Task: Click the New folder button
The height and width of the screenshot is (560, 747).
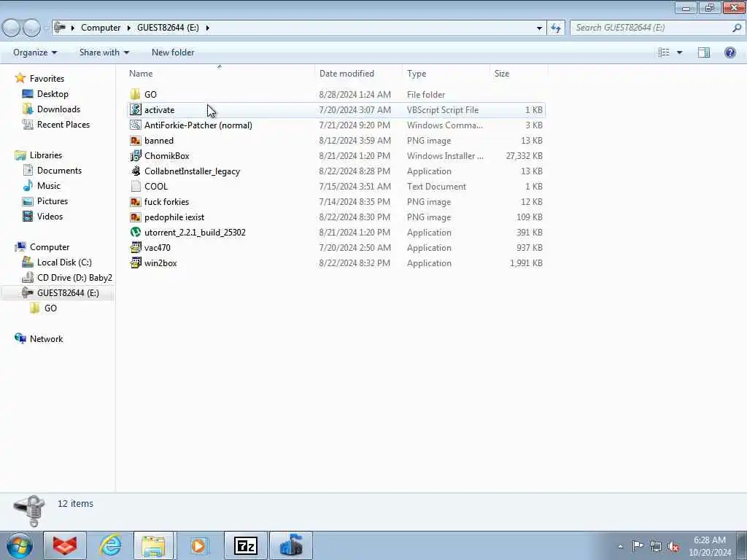Action: pyautogui.click(x=172, y=52)
